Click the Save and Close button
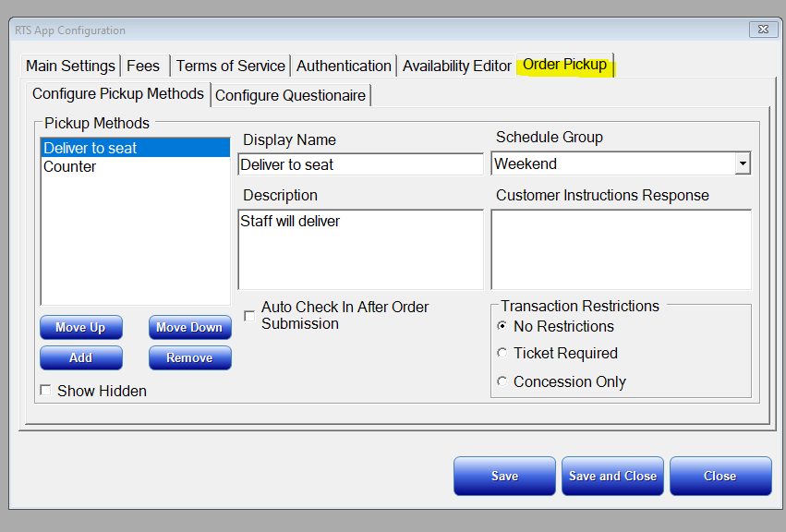The image size is (786, 532). click(612, 476)
